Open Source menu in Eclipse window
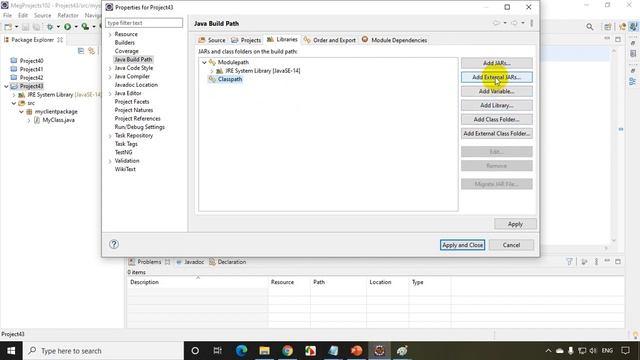The height and width of the screenshot is (360, 640). tap(42, 16)
